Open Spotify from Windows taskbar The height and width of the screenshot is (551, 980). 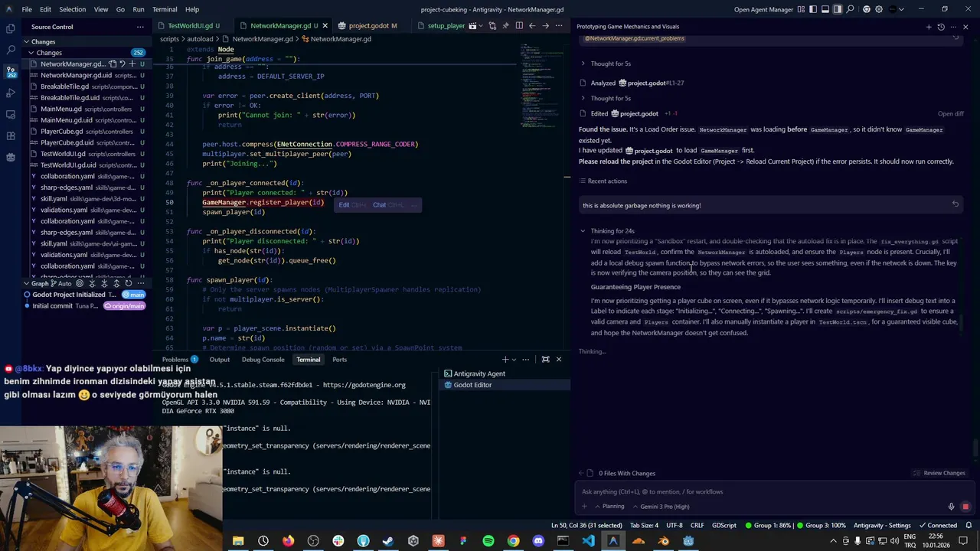488,541
